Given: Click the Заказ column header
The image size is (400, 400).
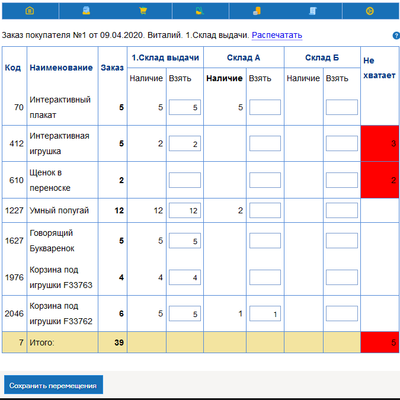Looking at the screenshot, I should 112,68.
